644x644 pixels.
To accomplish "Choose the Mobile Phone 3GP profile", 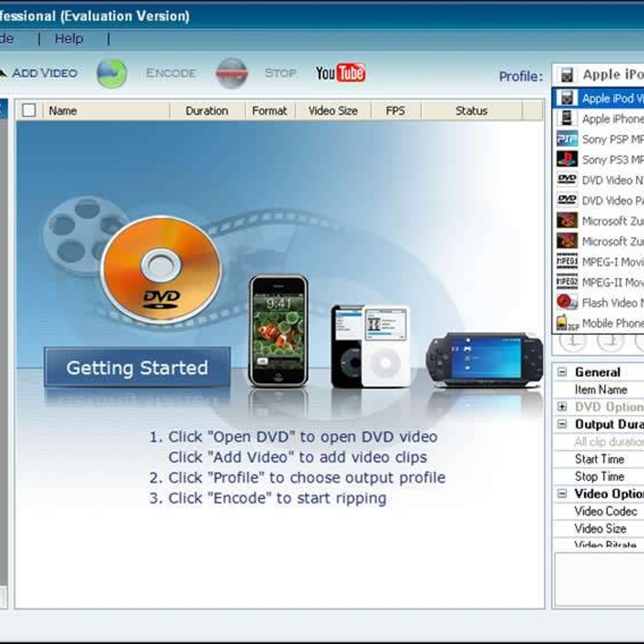I will point(599,323).
